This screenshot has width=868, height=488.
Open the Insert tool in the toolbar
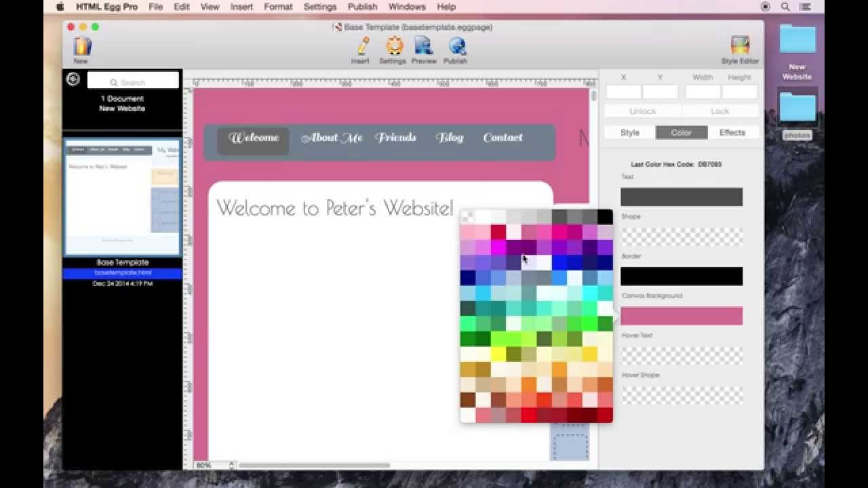tap(360, 47)
